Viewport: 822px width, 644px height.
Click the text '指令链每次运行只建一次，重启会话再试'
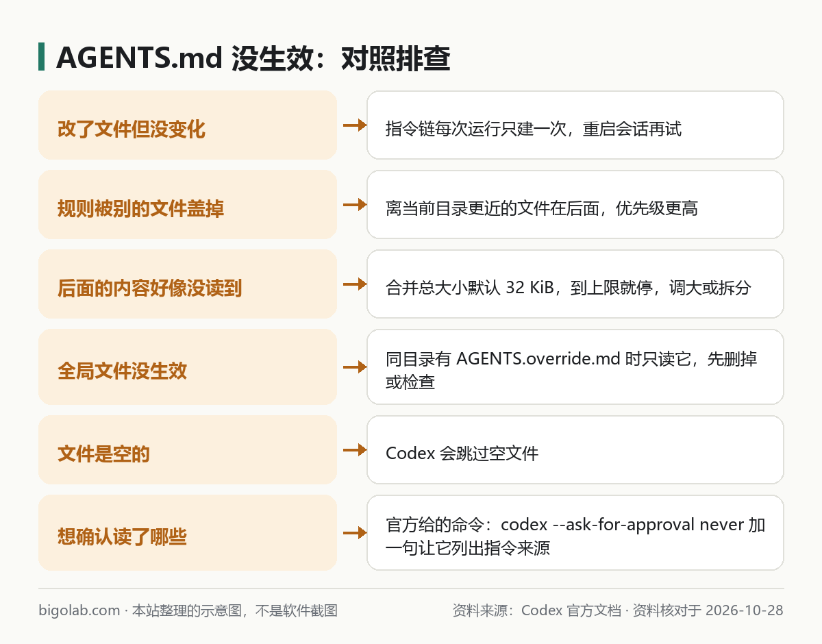(534, 129)
